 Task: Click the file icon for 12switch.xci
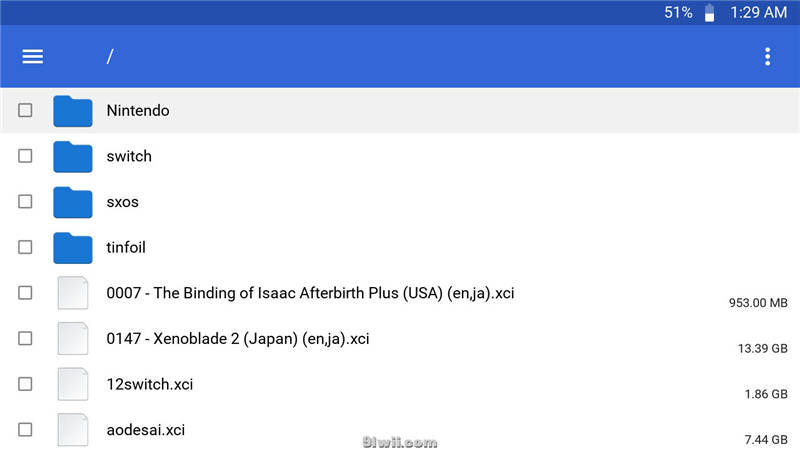click(x=72, y=384)
